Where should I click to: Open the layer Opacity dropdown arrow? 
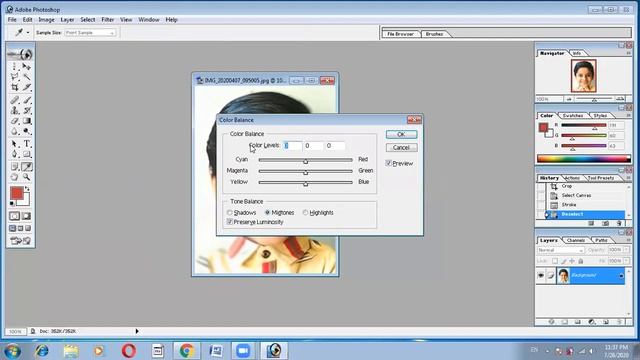pyautogui.click(x=627, y=250)
